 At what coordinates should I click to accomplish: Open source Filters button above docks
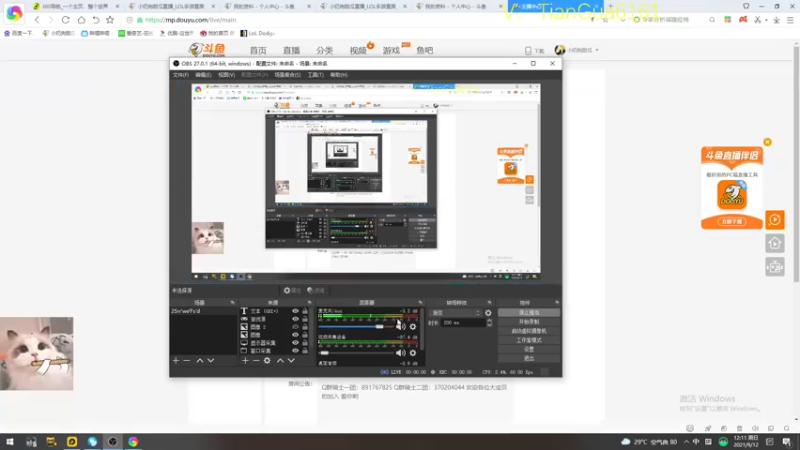316,290
